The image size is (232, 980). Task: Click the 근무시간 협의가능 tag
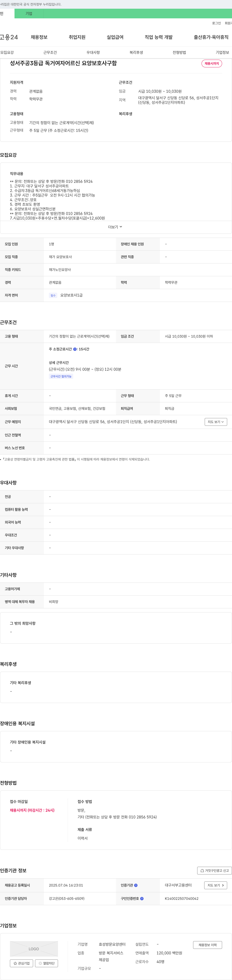tap(61, 376)
